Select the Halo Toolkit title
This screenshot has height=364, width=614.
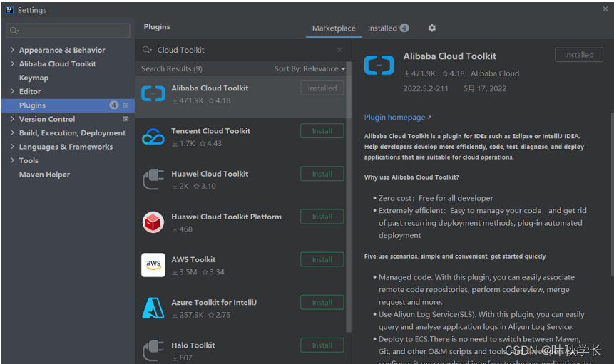pos(193,345)
